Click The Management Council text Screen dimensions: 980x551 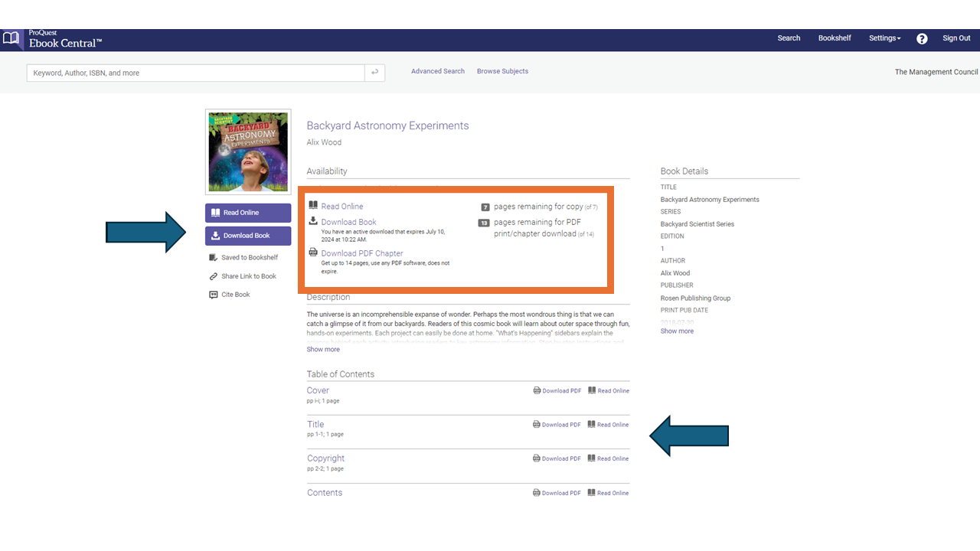point(936,72)
